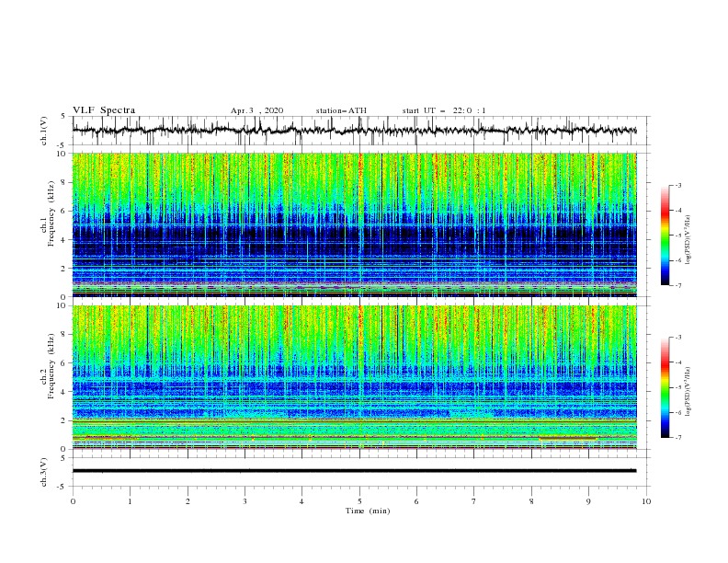The width and height of the screenshot is (728, 563).
Task: Click the time-axis tick label '5'
Action: [x=359, y=501]
